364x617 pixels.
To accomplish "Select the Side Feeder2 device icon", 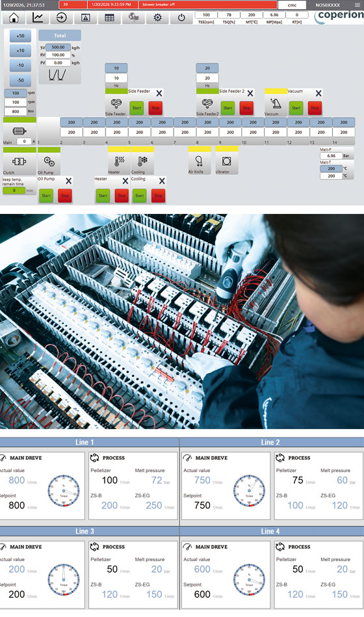I will [x=207, y=103].
